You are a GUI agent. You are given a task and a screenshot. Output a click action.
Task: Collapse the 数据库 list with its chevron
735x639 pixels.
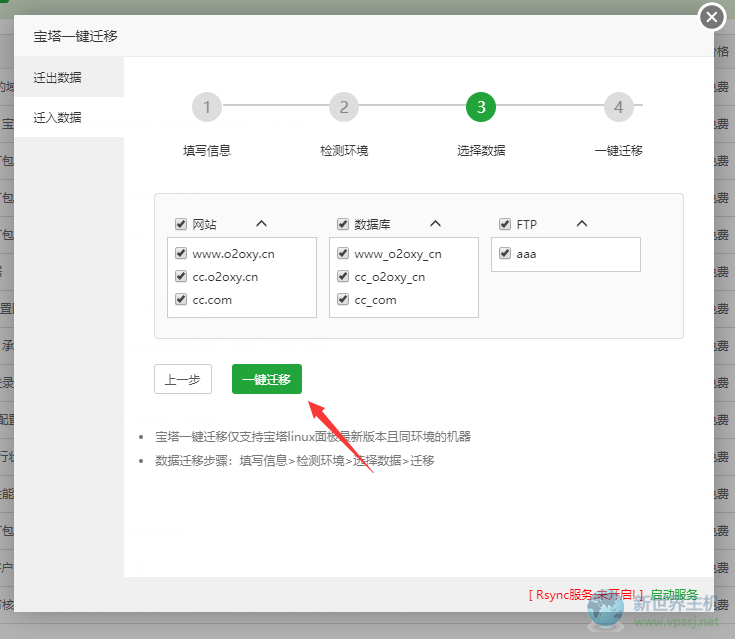coord(435,224)
